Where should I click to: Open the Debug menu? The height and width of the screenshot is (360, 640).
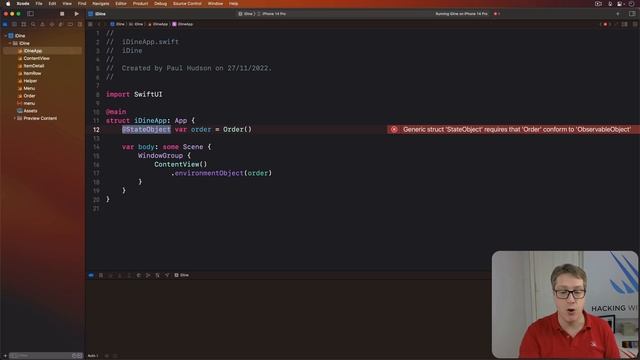click(160, 4)
